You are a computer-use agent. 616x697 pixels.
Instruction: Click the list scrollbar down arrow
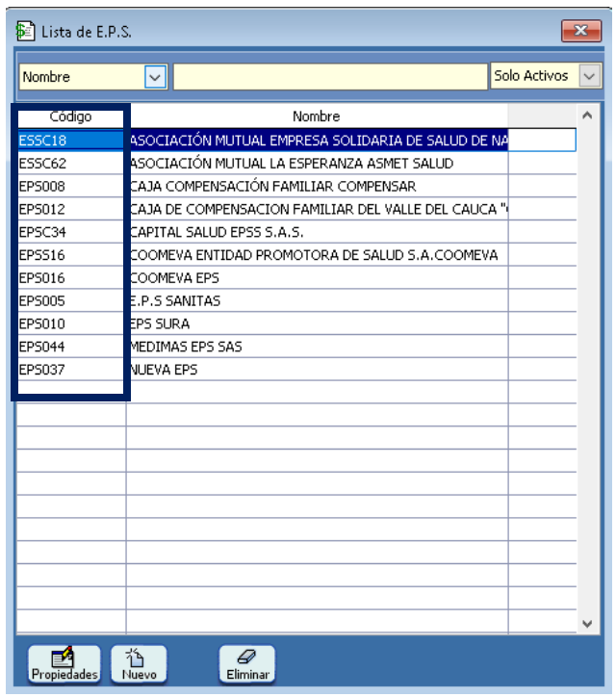[x=587, y=624]
